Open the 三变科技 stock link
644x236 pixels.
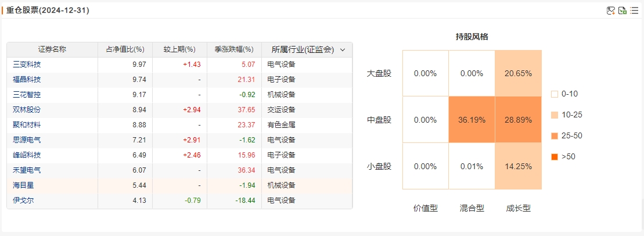coord(27,65)
